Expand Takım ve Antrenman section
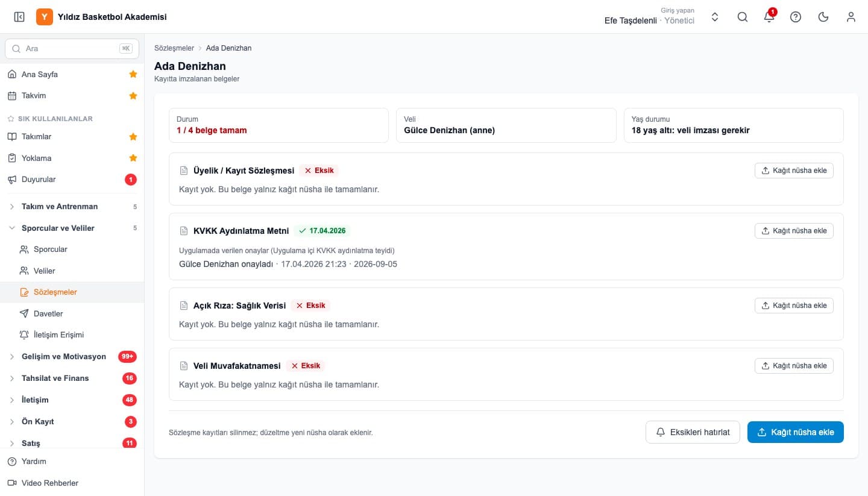The image size is (868, 496). point(72,207)
